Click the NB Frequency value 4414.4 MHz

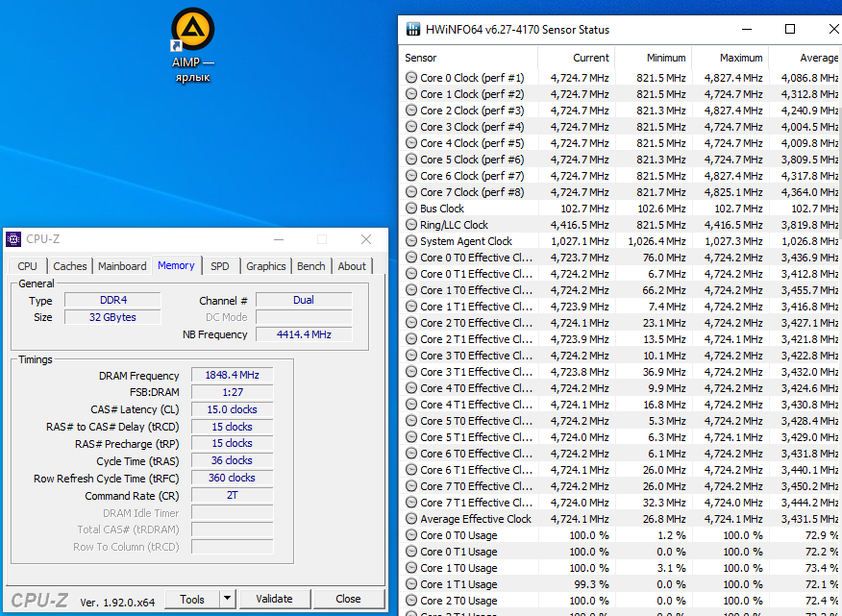304,334
